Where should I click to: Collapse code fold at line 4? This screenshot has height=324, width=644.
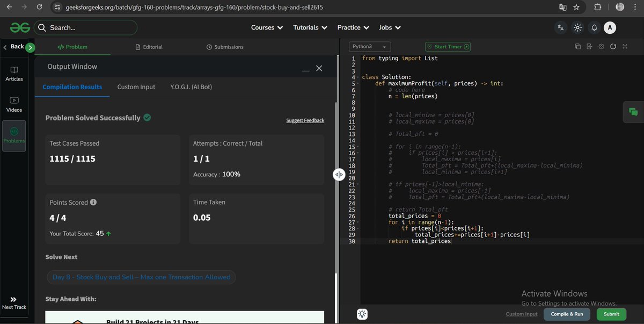pos(358,77)
